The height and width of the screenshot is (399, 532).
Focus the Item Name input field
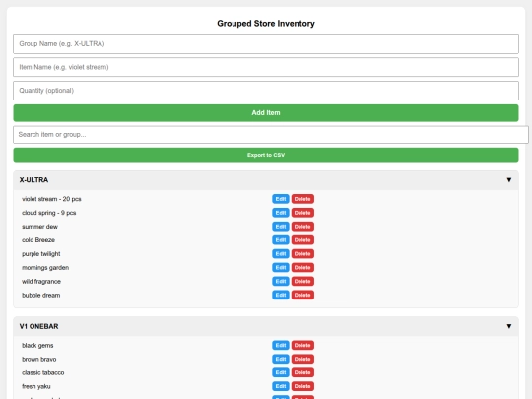tap(266, 67)
